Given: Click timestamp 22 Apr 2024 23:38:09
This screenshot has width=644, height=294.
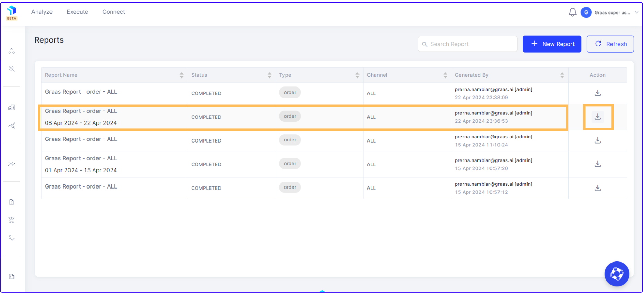Looking at the screenshot, I should (481, 98).
